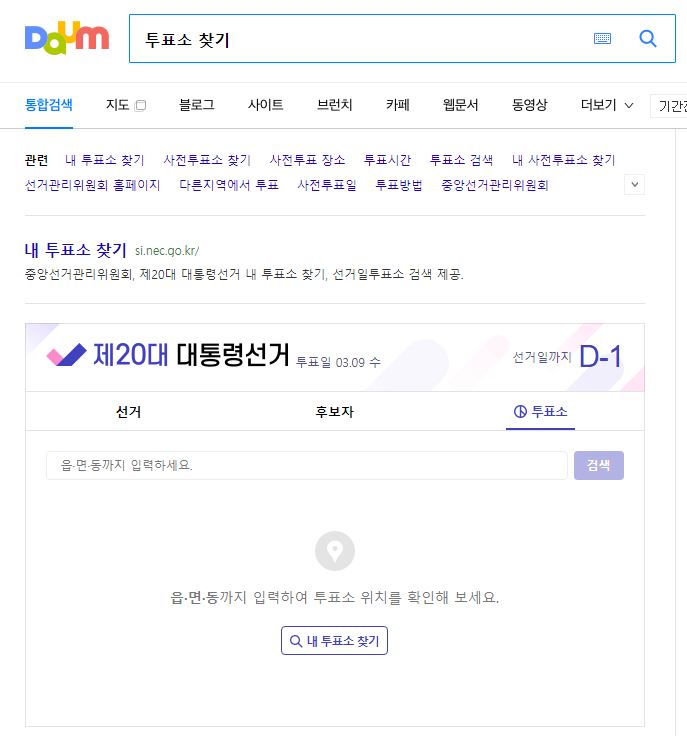The image size is (687, 736).
Task: Open the 기간 filter dropdown
Action: pos(669,106)
